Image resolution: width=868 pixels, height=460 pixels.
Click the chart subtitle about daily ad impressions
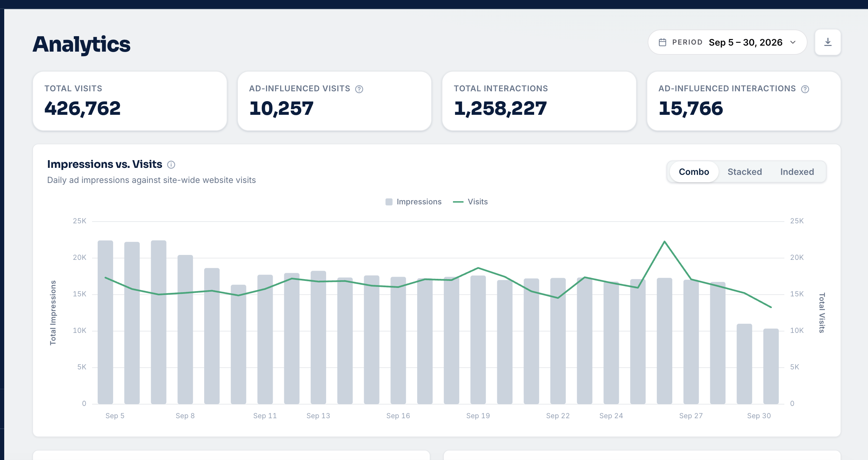coord(151,180)
